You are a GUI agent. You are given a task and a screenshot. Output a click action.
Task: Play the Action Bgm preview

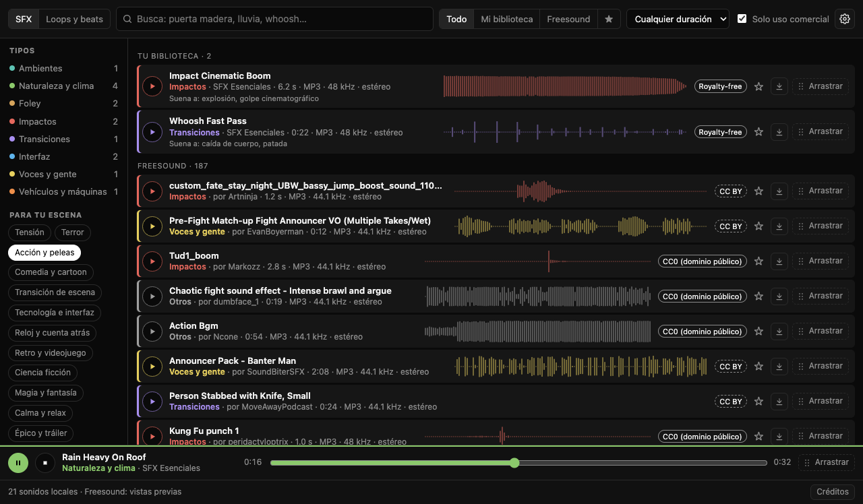[x=152, y=331]
